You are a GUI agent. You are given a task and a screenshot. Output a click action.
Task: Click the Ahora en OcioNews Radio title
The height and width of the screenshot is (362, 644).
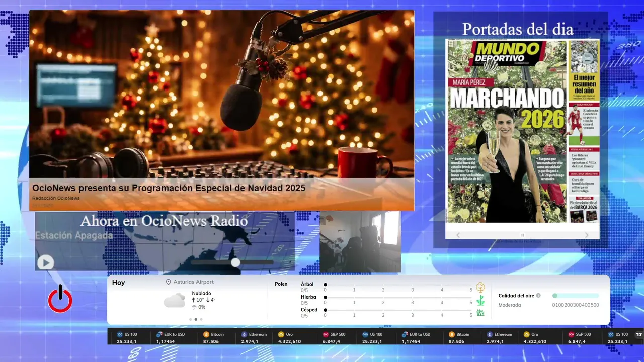[x=164, y=221]
